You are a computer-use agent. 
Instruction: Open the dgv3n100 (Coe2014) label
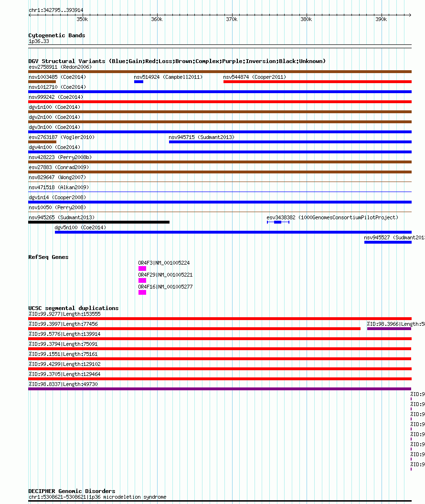(54, 127)
